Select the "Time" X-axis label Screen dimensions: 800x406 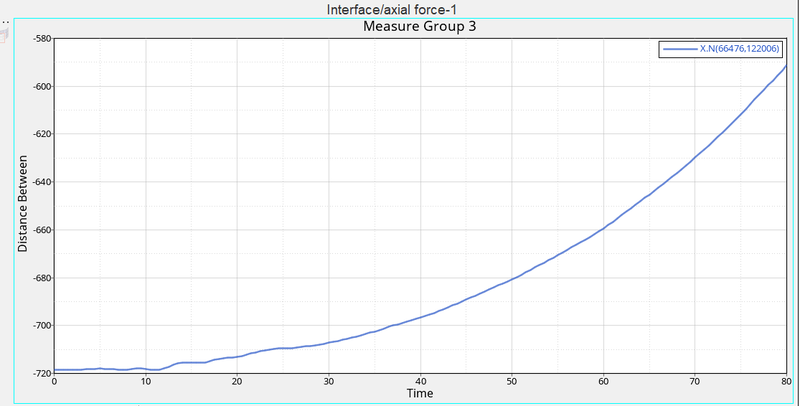coord(420,393)
